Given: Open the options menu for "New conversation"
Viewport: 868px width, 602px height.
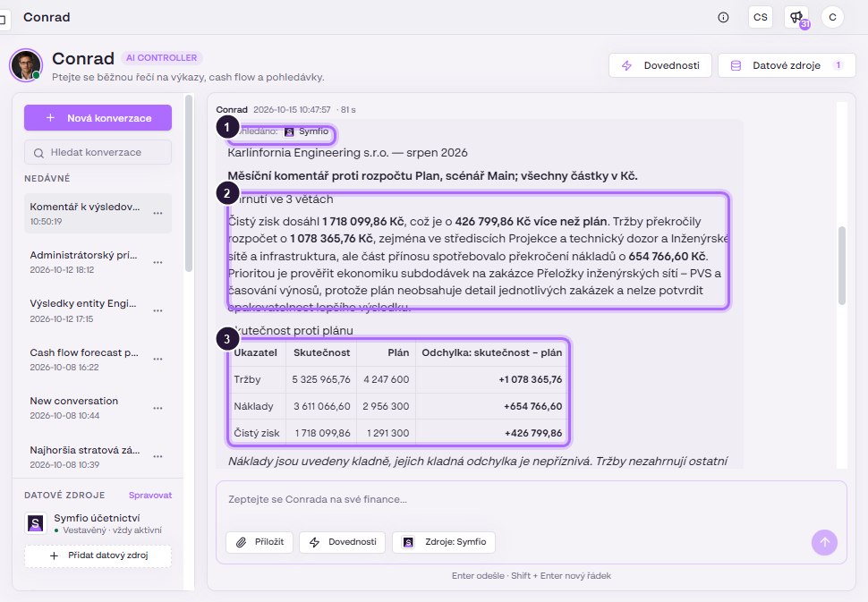Looking at the screenshot, I should [157, 408].
